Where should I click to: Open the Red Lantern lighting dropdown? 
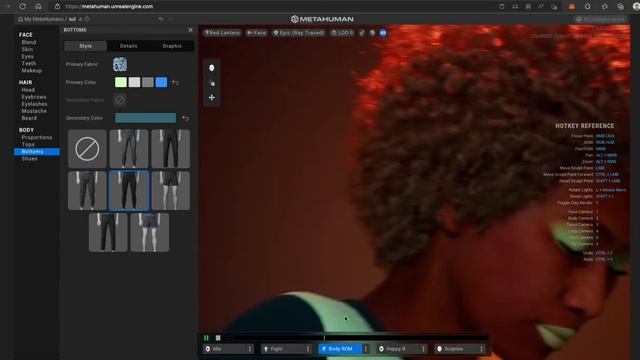(222, 33)
